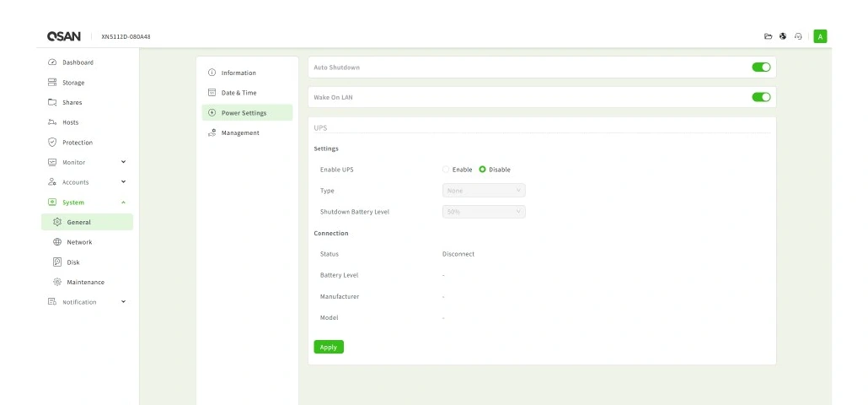Click the device name XN5112D-080A48

tap(126, 36)
